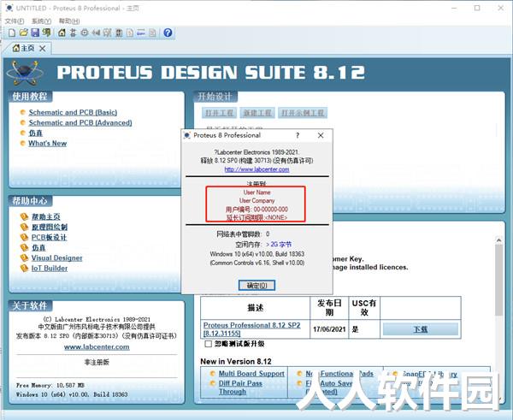Click the question mark in dialog title bar

pos(298,135)
